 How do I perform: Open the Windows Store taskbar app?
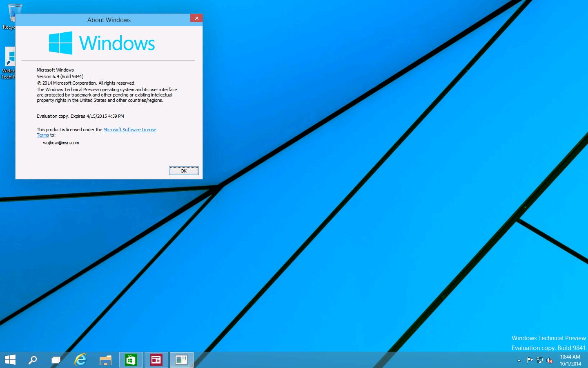pyautogui.click(x=131, y=360)
